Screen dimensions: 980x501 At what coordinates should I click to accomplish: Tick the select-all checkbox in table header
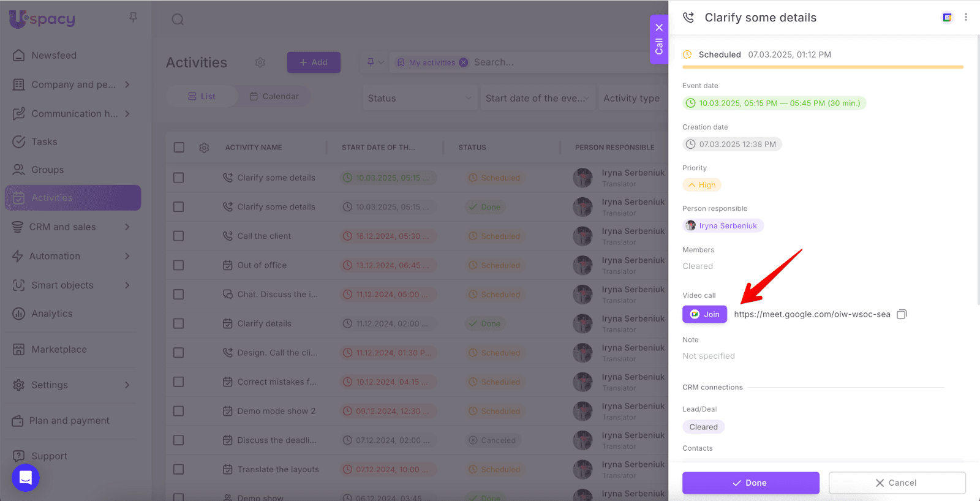179,148
